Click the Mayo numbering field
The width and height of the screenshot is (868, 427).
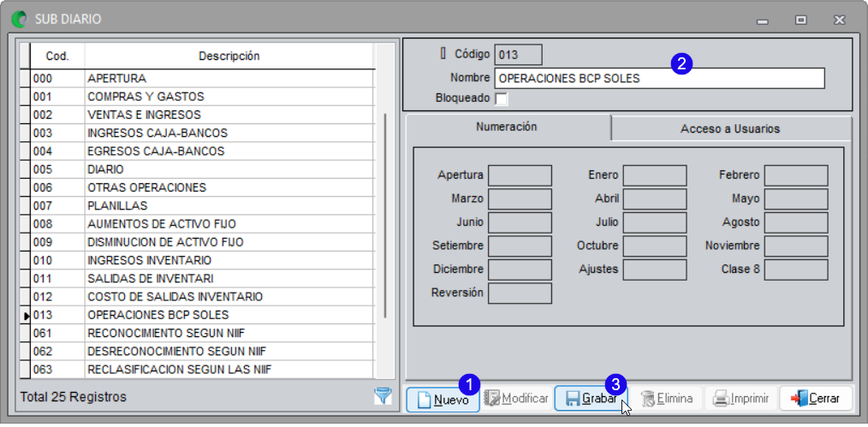click(x=796, y=199)
